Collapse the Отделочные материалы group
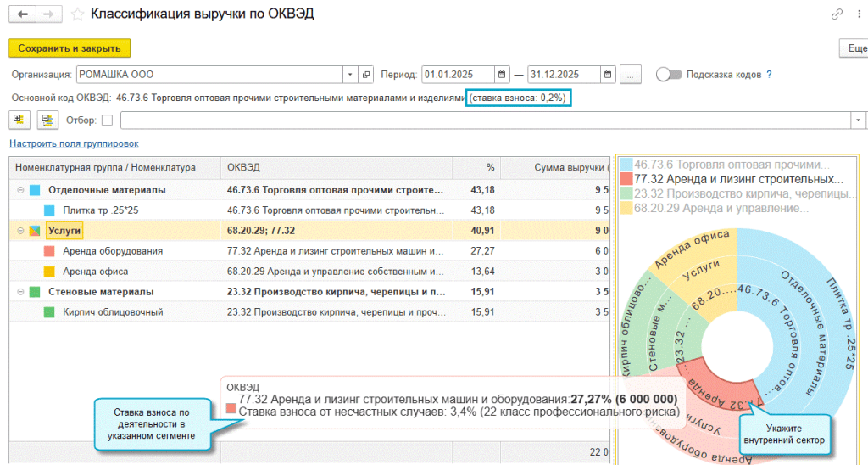 click(20, 190)
